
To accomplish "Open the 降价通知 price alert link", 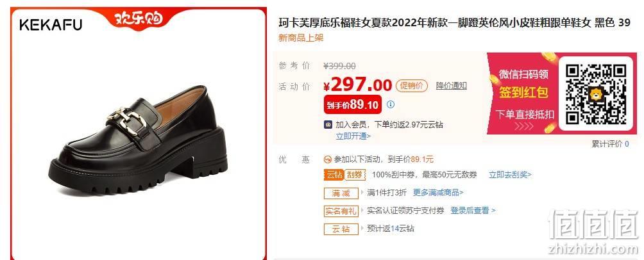I will tap(452, 86).
